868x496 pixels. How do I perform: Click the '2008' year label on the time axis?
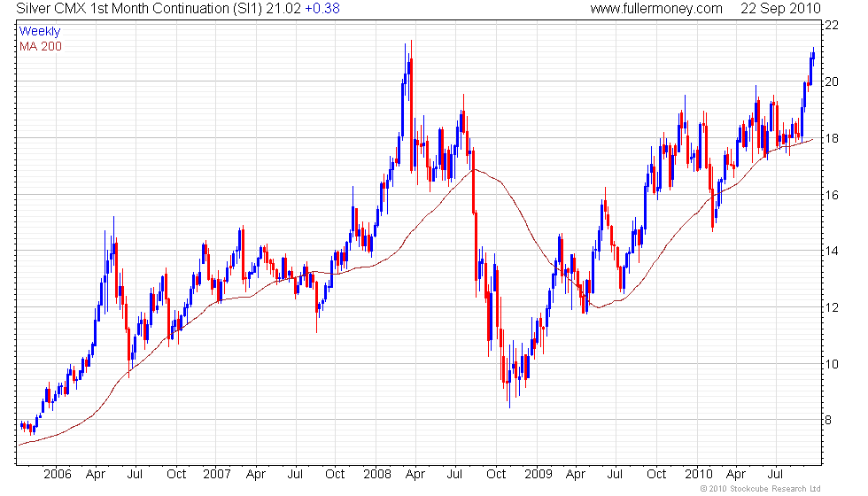pyautogui.click(x=377, y=475)
